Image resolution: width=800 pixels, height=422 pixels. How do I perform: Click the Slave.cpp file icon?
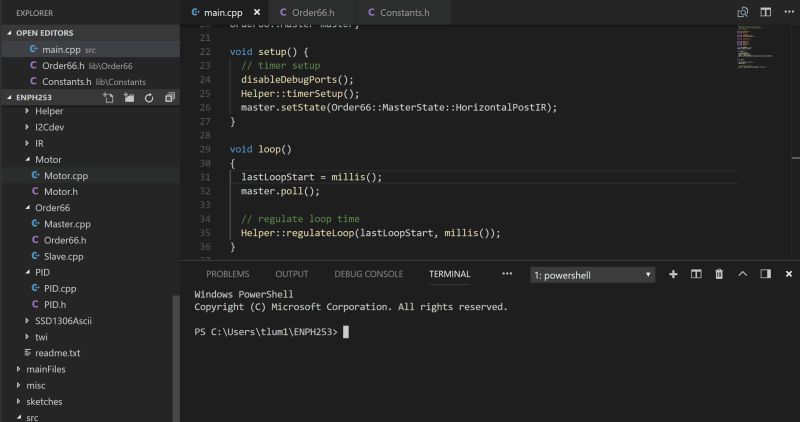pyautogui.click(x=35, y=256)
